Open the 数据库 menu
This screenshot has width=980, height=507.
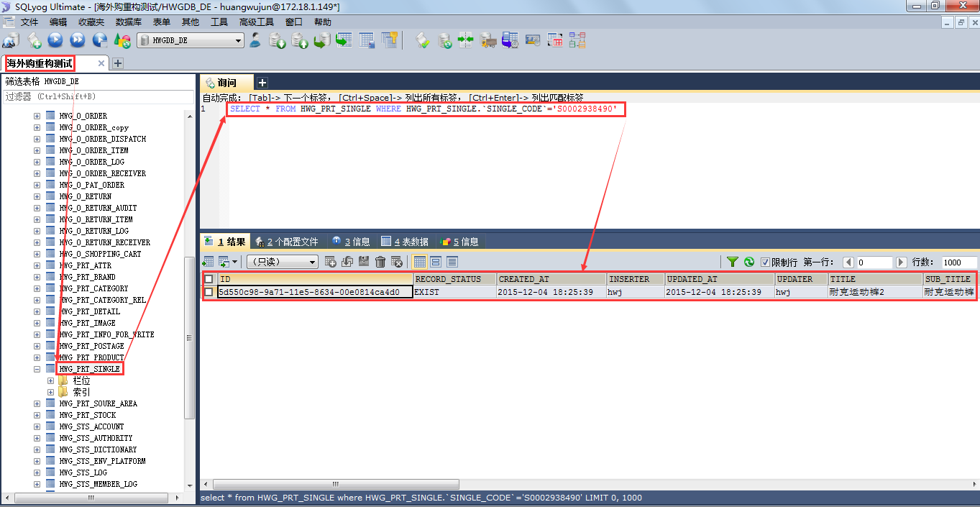[128, 22]
